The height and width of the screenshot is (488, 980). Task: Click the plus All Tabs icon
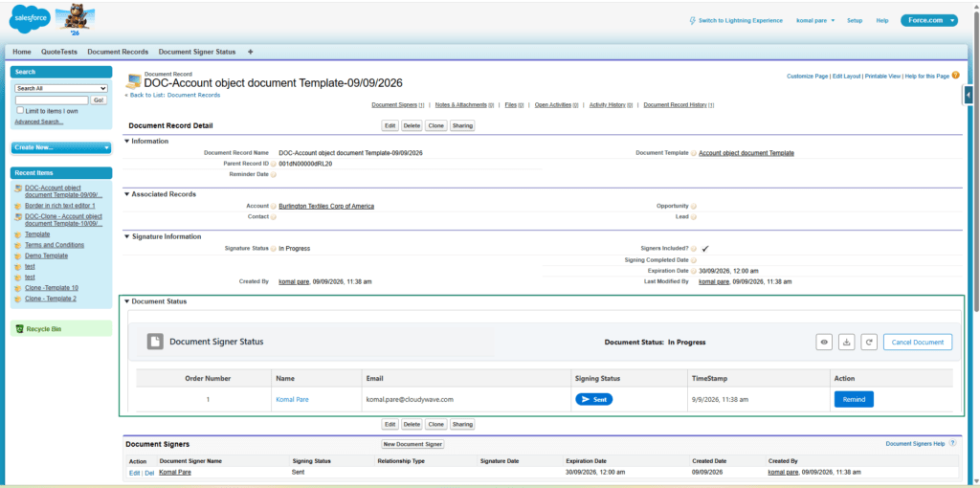[x=251, y=52]
